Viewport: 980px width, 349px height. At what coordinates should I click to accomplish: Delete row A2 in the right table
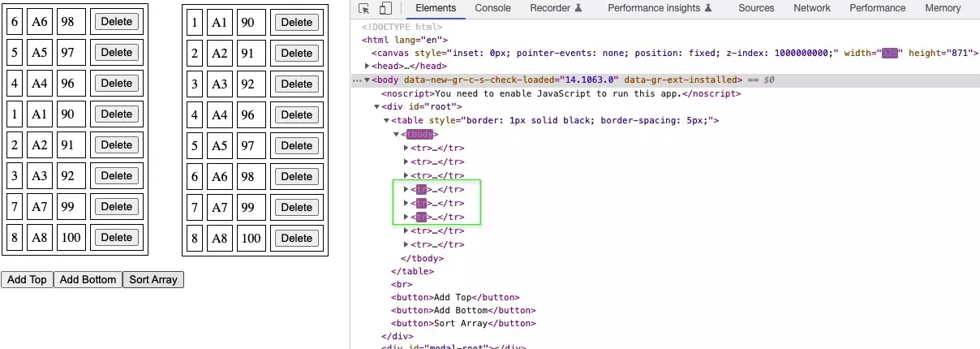(297, 53)
